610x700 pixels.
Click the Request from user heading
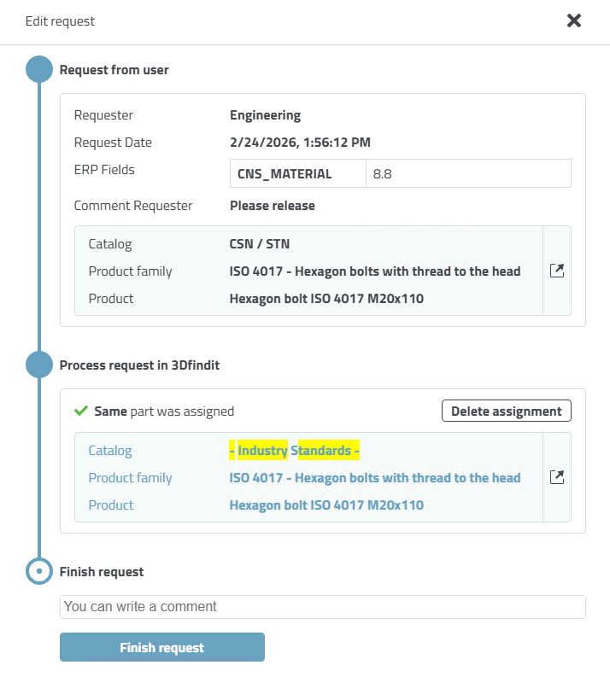tap(114, 70)
